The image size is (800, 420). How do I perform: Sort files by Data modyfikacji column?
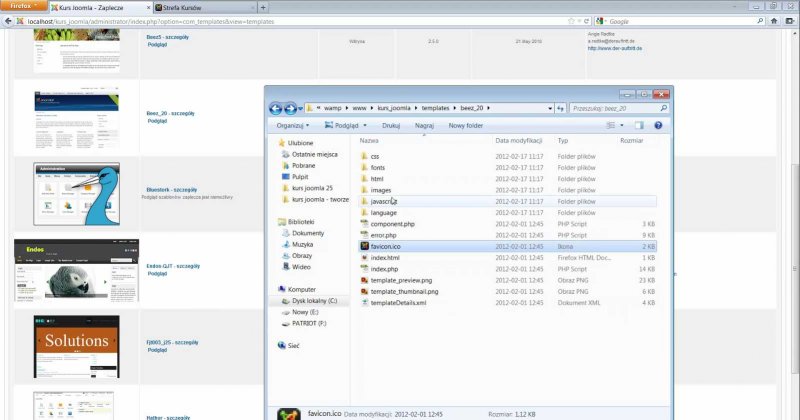click(518, 141)
